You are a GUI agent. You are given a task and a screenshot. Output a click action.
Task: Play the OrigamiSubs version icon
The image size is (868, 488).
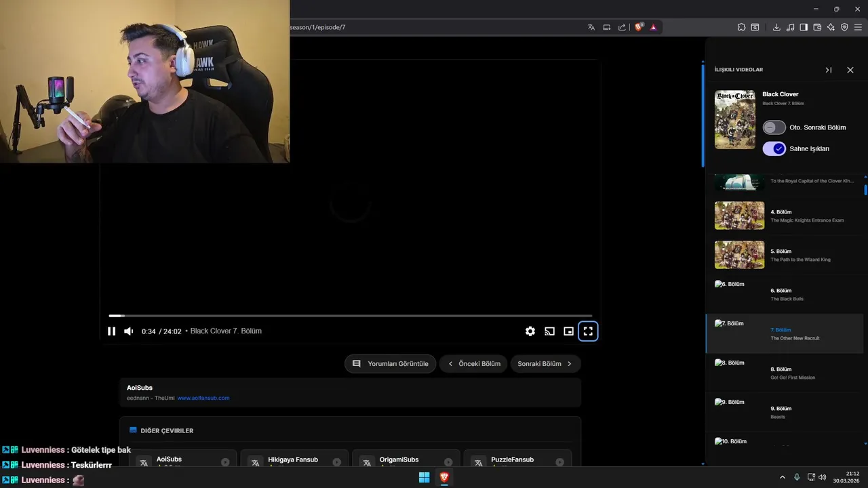click(448, 462)
